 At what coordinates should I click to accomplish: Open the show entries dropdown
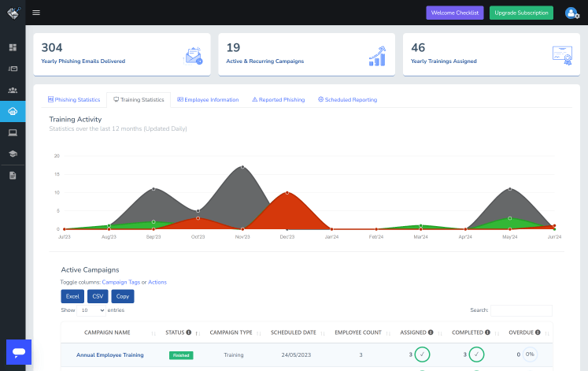pyautogui.click(x=91, y=310)
